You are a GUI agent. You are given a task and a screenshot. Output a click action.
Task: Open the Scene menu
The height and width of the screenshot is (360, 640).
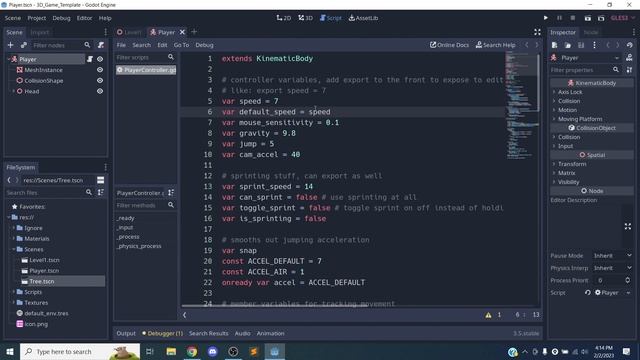tap(13, 18)
